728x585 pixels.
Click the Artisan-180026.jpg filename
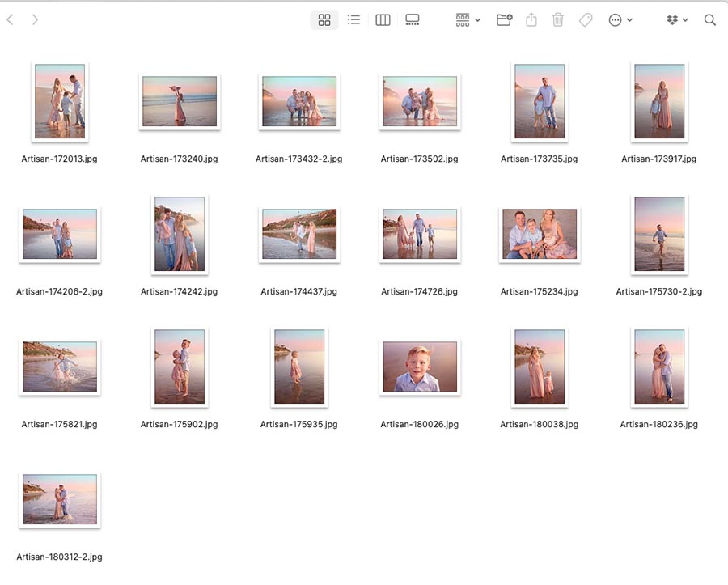419,424
